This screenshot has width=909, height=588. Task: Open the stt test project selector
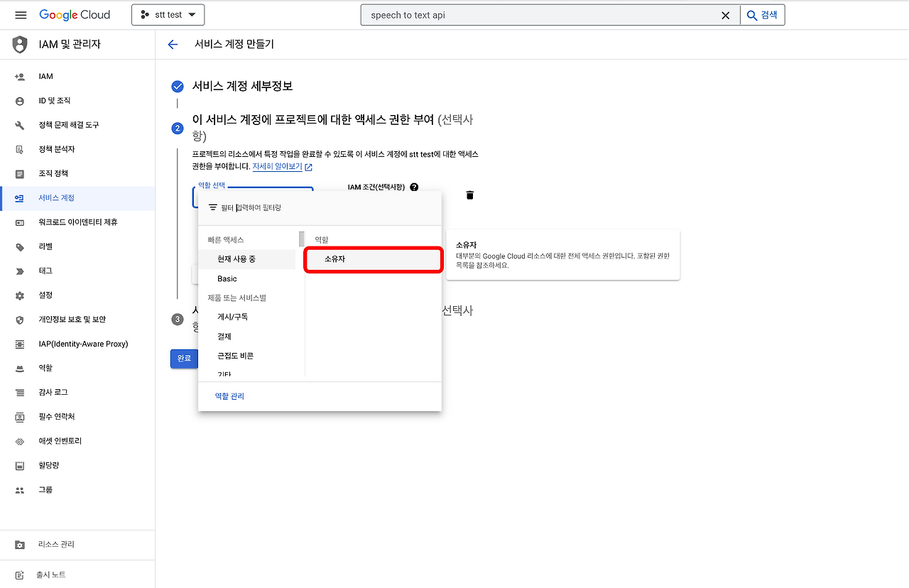[x=168, y=14]
